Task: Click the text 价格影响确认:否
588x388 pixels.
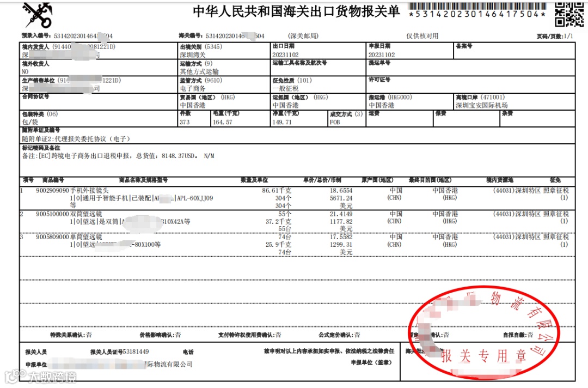Action: tap(160, 335)
